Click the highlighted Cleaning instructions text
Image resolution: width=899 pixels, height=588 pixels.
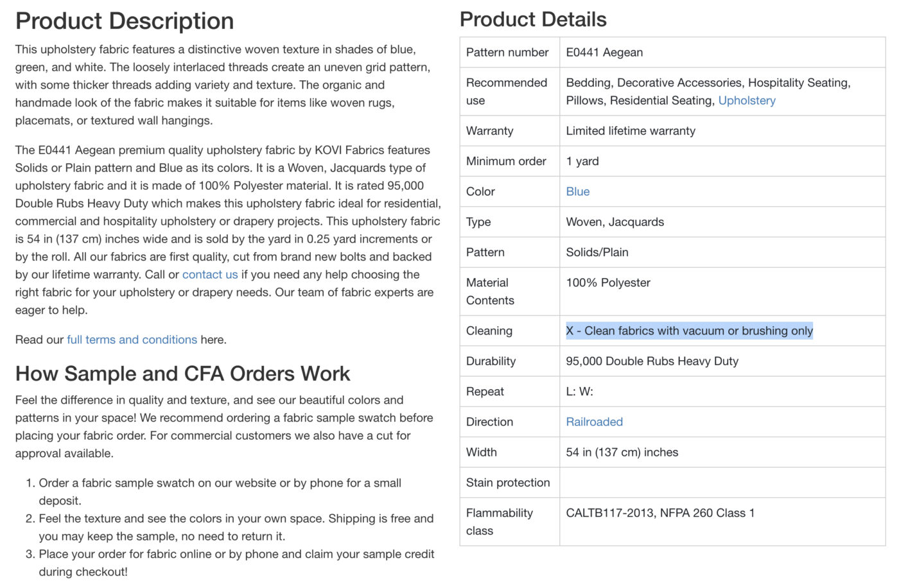pyautogui.click(x=689, y=331)
